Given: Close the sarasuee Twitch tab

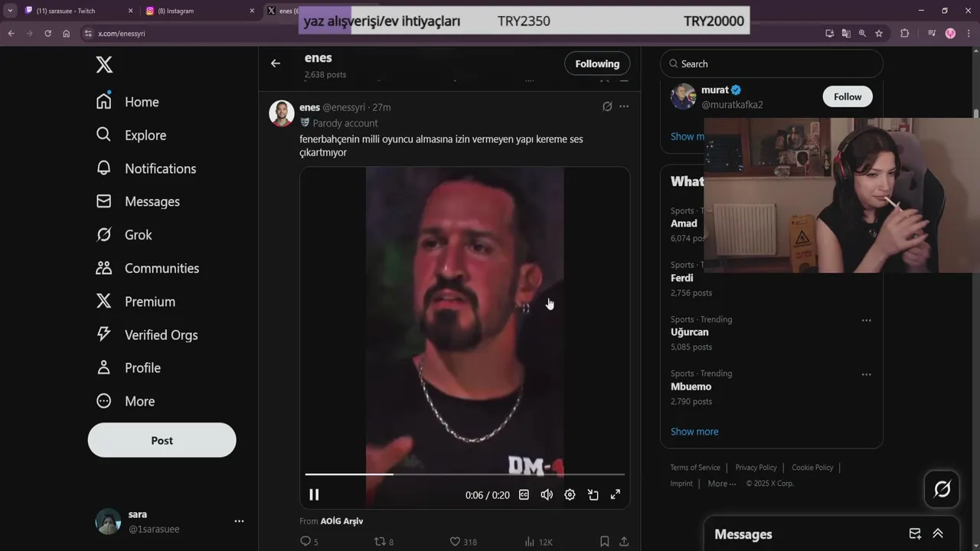Looking at the screenshot, I should [130, 11].
